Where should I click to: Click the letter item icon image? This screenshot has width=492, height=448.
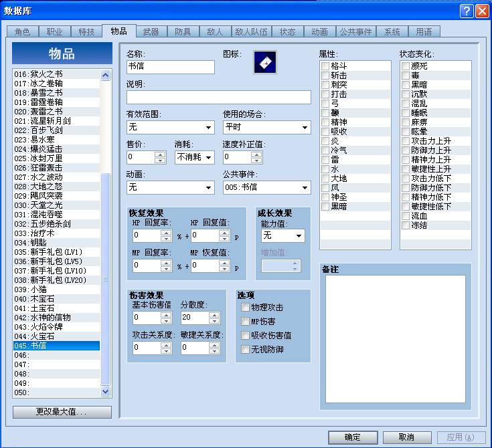[265, 62]
